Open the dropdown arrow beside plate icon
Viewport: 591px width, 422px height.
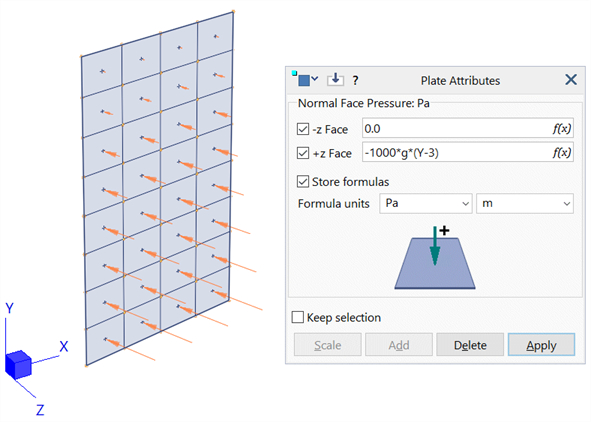pos(315,79)
